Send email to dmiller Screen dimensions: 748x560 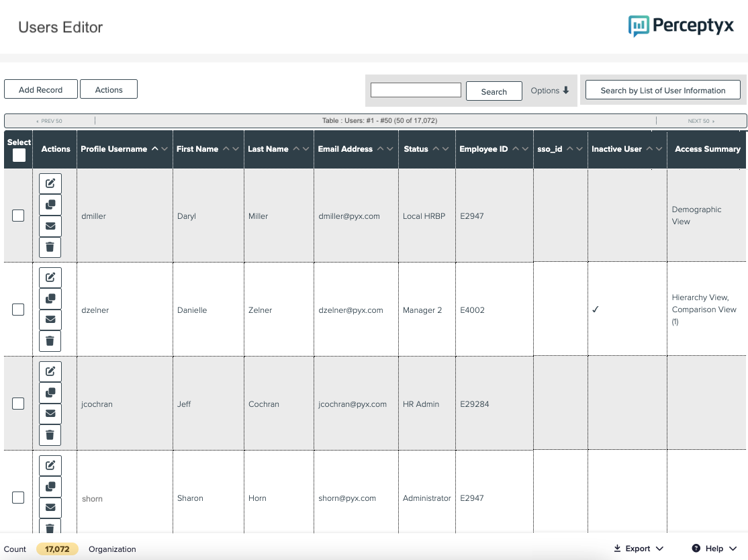(x=50, y=226)
